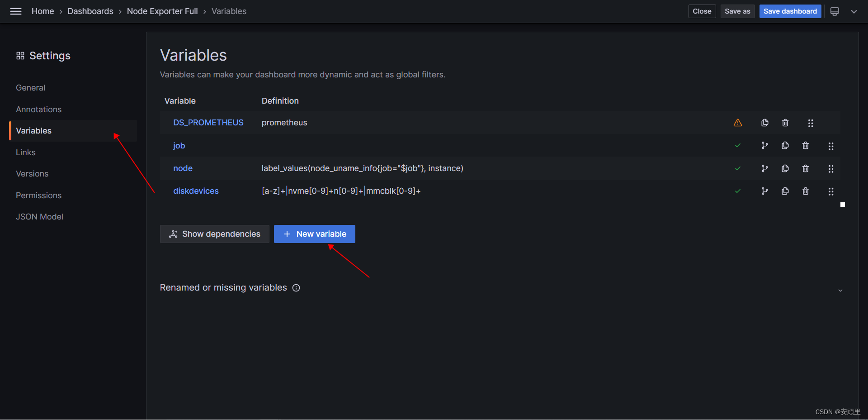Open the top-right chevron dropdown

pos(854,11)
